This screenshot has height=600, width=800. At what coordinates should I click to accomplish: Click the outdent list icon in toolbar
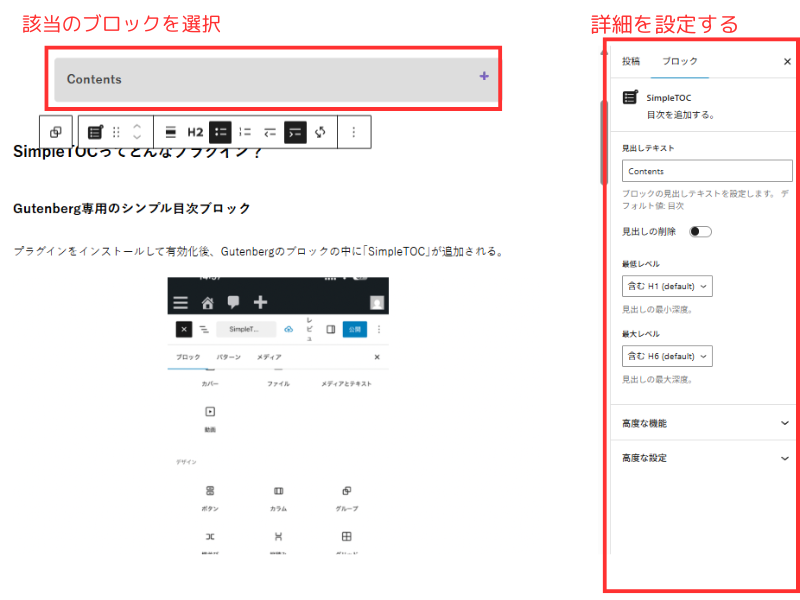(270, 132)
